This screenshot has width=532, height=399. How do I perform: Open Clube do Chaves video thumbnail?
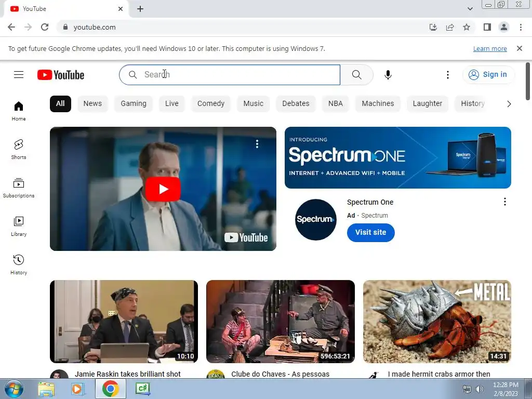(281, 322)
